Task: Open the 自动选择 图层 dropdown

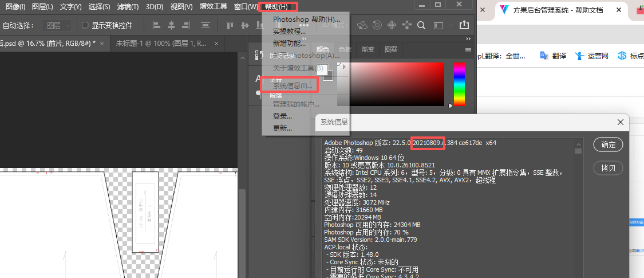Action: tap(57, 25)
